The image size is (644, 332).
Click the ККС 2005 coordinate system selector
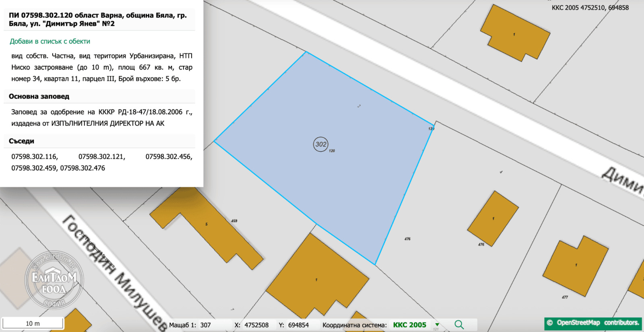coord(409,325)
